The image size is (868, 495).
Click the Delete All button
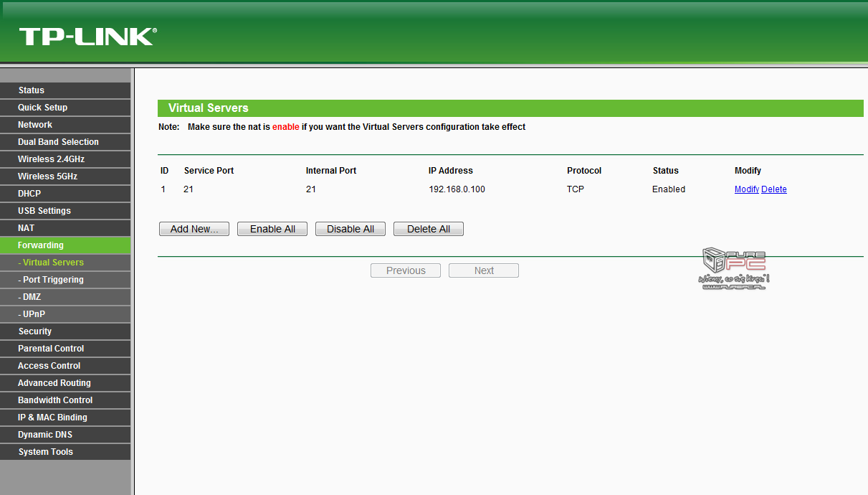click(x=428, y=229)
